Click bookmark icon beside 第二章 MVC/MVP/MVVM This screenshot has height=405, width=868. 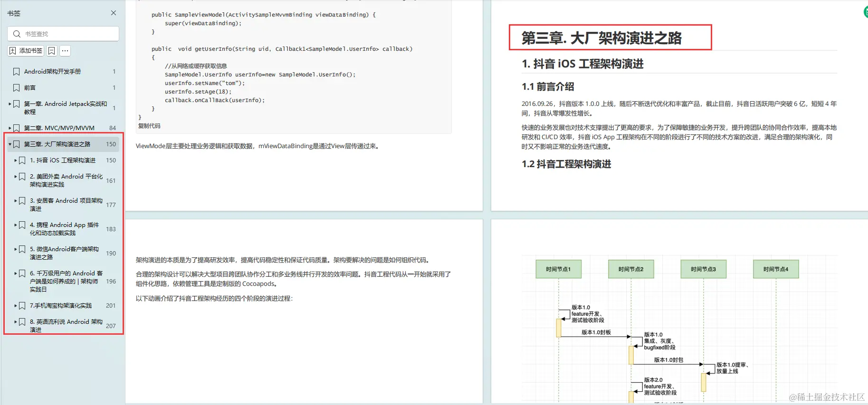(x=16, y=128)
